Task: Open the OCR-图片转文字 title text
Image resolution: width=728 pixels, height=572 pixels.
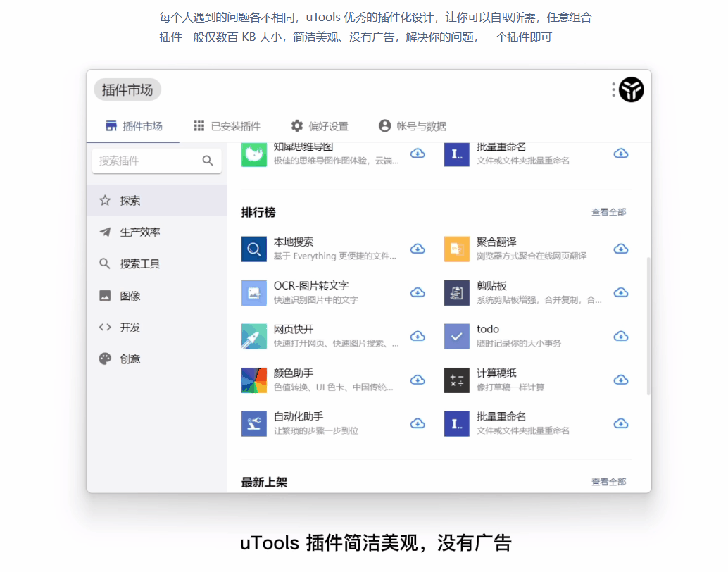Action: tap(310, 286)
